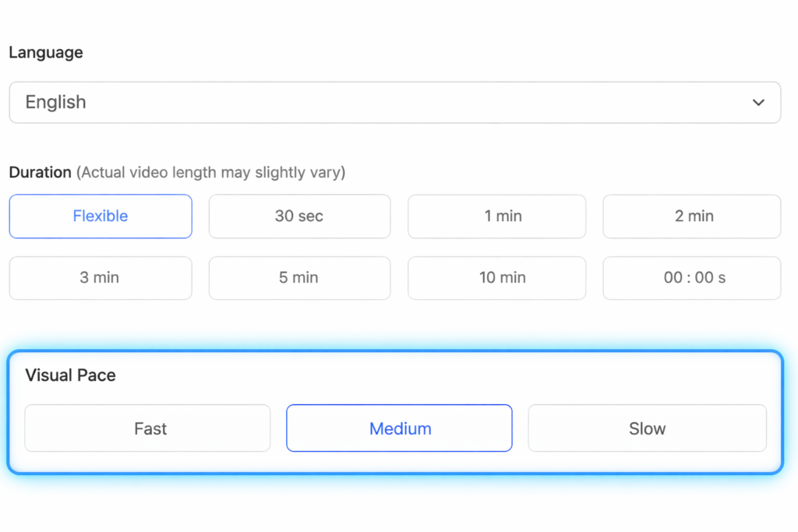Screen dimensions: 798x532
Task: Pick the 2 min duration option
Action: tap(691, 216)
